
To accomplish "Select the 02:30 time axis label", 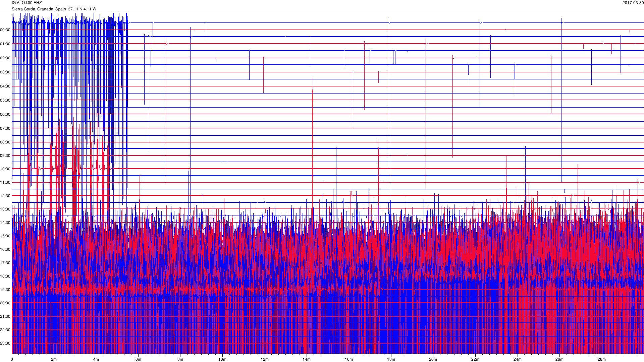I will pos(5,58).
